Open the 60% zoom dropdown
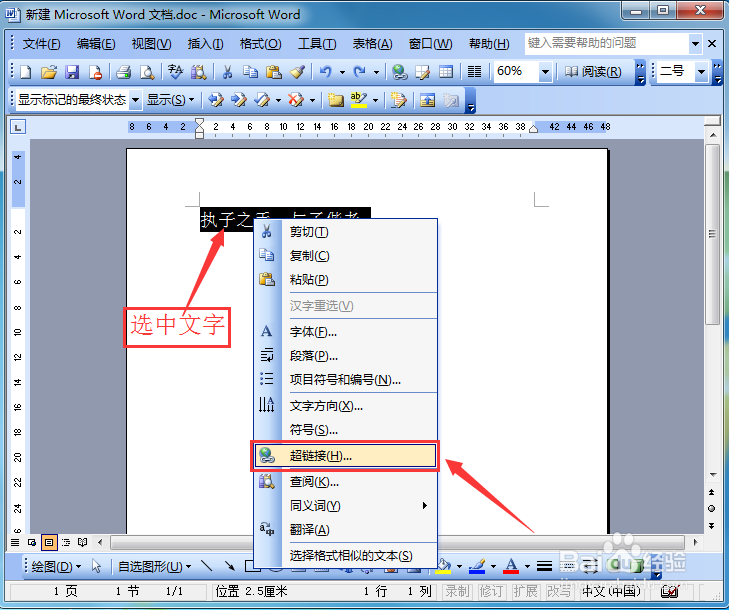Screen dimensions: 729x610 [545, 72]
